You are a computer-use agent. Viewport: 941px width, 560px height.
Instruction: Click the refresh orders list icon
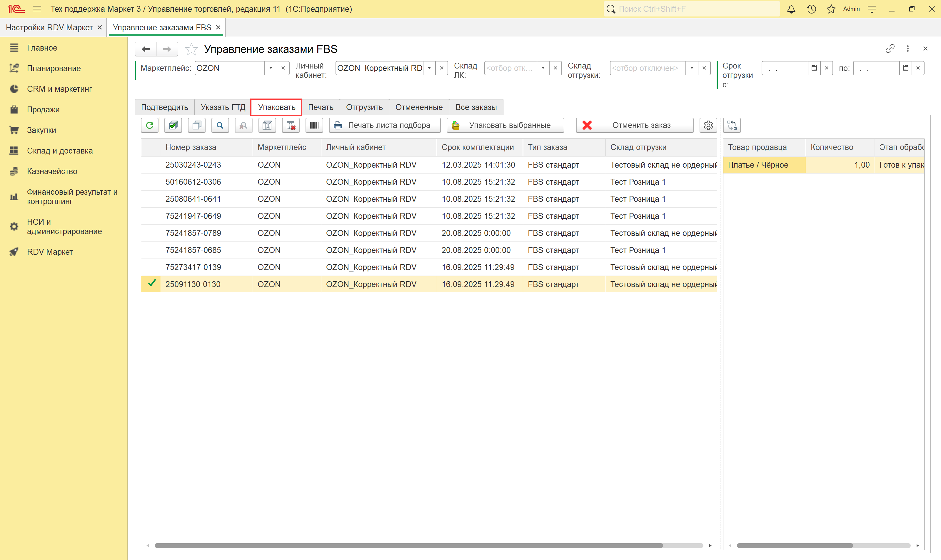149,125
